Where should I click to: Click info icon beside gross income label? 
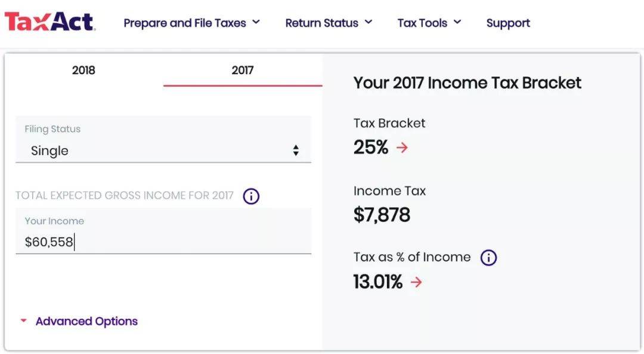pyautogui.click(x=251, y=196)
